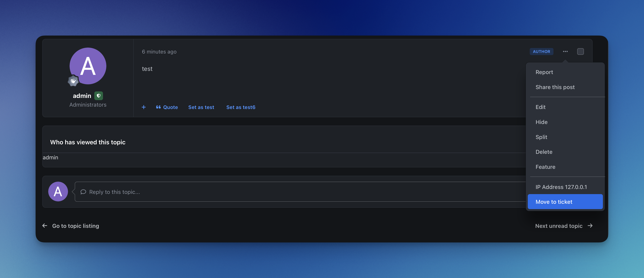This screenshot has height=278, width=644.
Task: Click the reply speech bubble icon
Action: pyautogui.click(x=83, y=192)
